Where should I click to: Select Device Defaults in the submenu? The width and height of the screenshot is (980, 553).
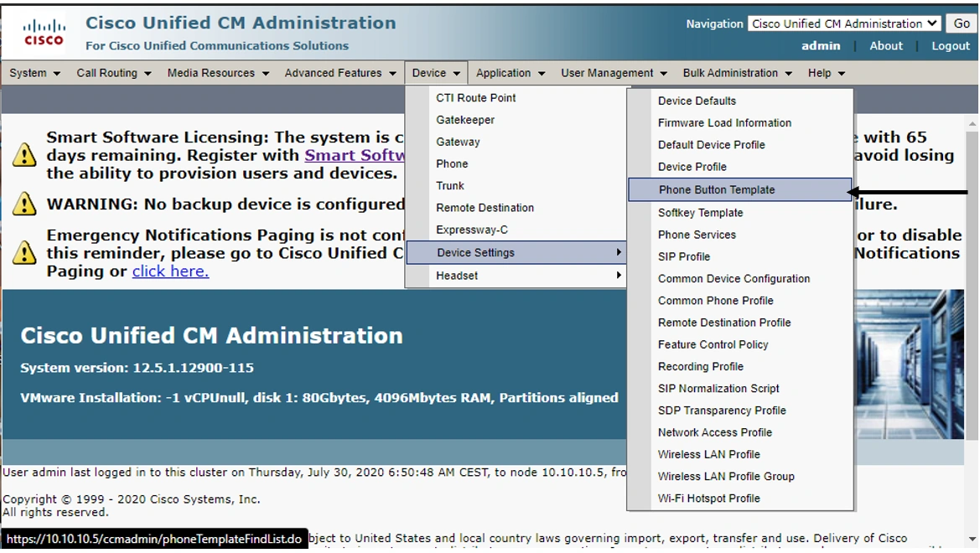[740, 101]
